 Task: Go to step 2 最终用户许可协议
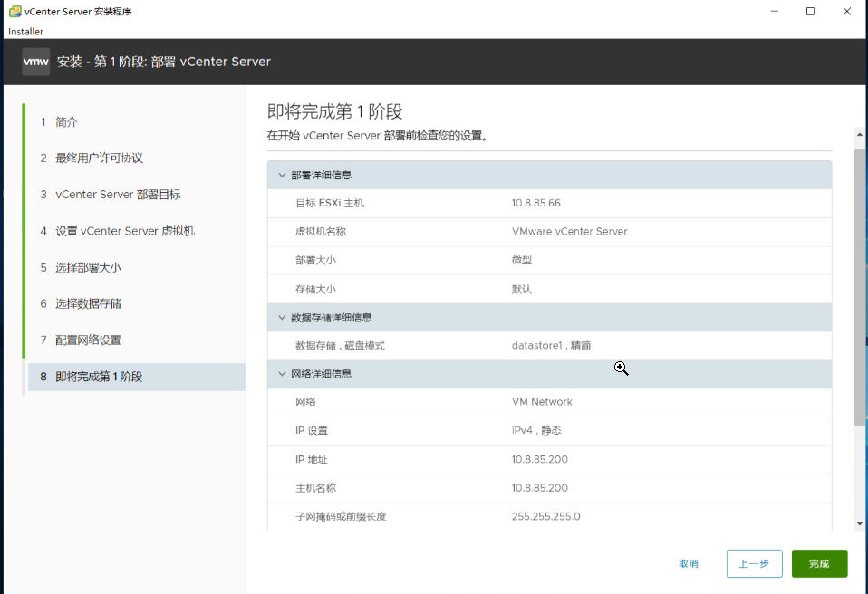[92, 158]
